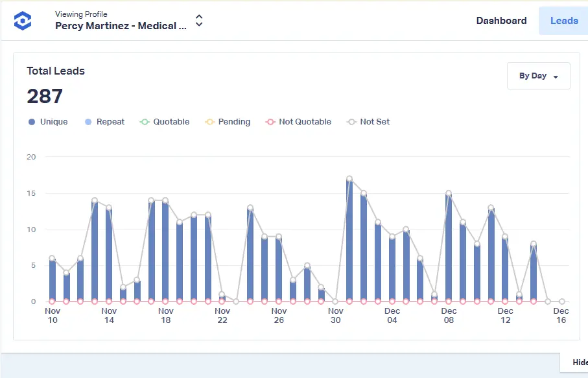Click the Not Quotable pink circle marker

pos(271,122)
